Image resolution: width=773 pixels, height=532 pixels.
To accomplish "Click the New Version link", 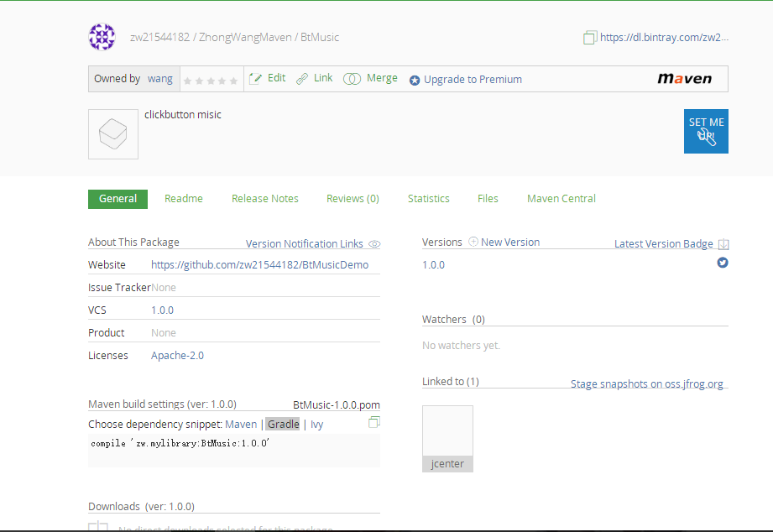I will point(510,243).
